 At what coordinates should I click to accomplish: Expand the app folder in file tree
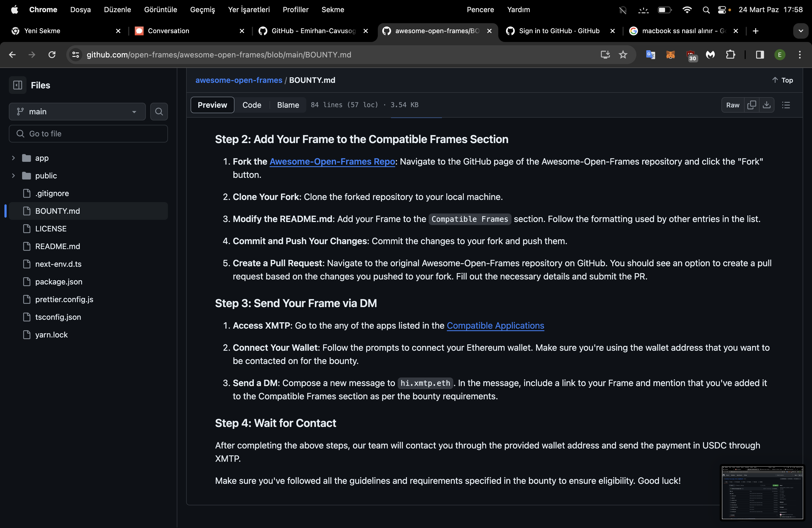13,157
